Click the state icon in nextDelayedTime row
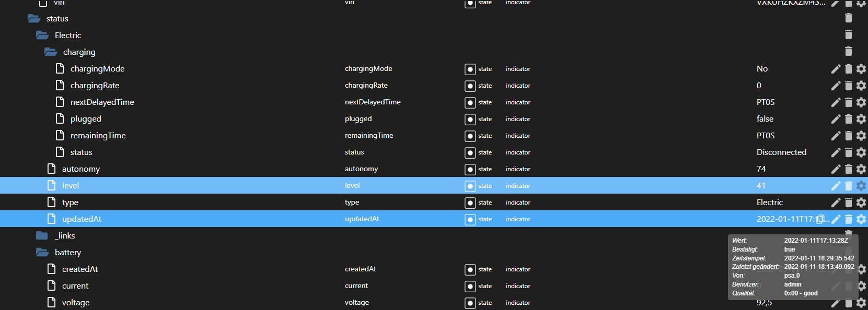The width and height of the screenshot is (868, 310). [470, 103]
